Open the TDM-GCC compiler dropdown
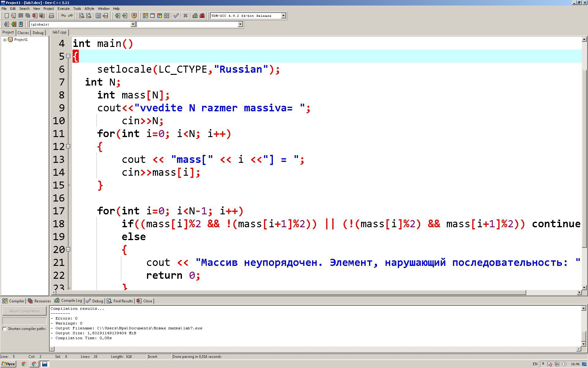 [x=283, y=16]
